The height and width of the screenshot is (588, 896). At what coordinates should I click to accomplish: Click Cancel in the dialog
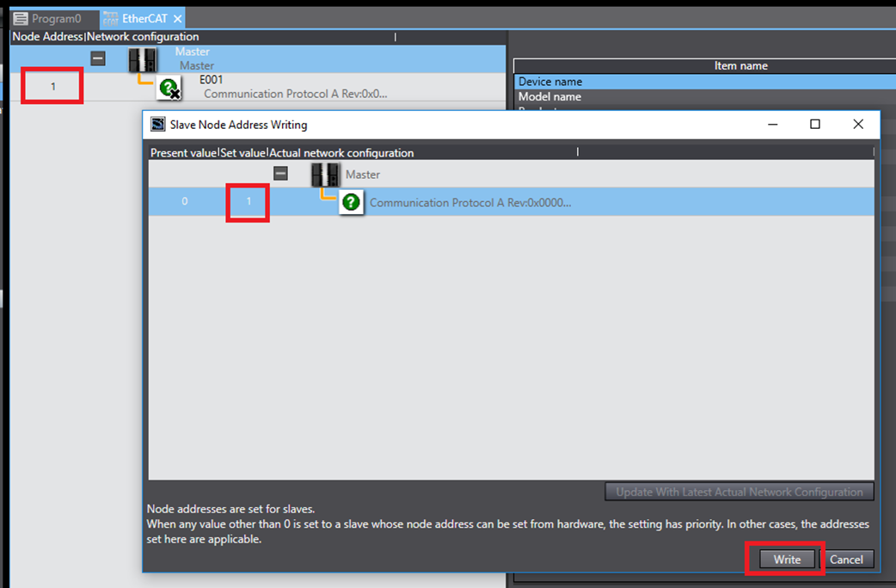[x=845, y=559]
